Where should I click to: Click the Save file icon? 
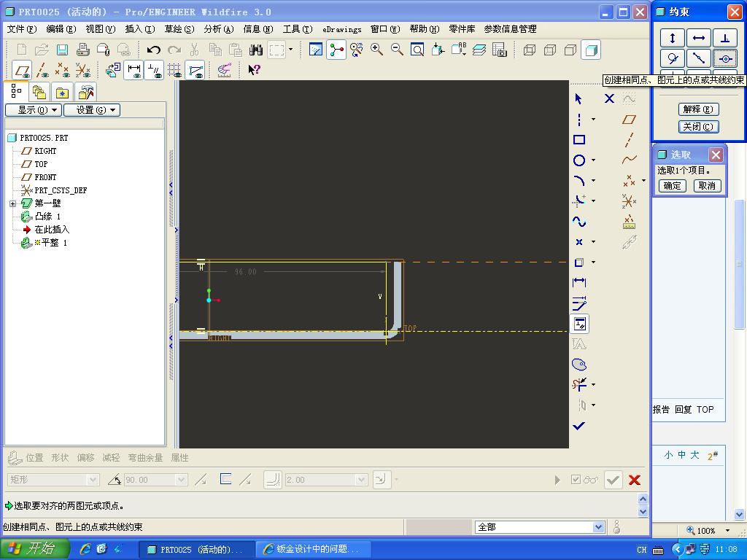click(63, 50)
